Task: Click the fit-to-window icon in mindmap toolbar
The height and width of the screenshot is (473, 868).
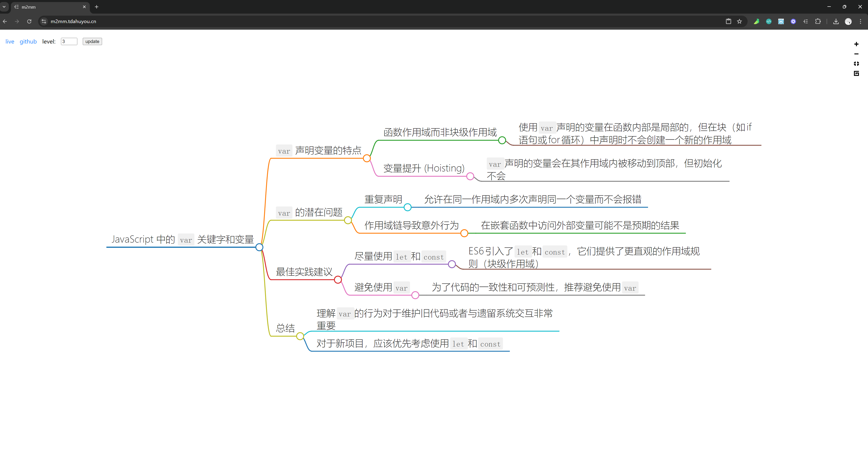Action: pos(856,64)
